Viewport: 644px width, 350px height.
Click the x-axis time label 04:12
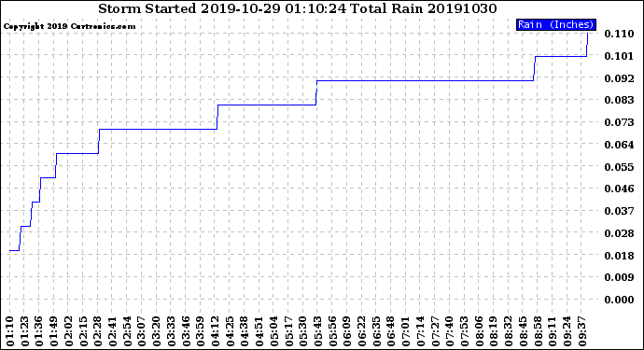pos(216,331)
